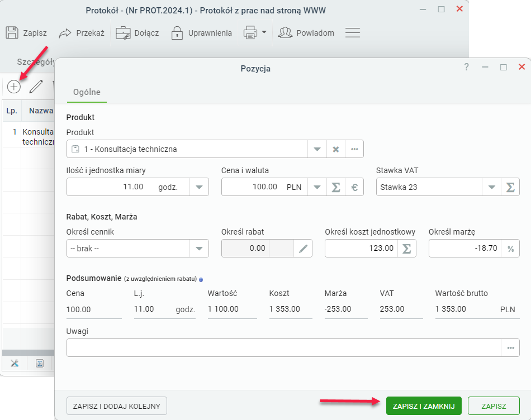
Task: Open the Produkt dropdown arrow
Action: (x=317, y=149)
